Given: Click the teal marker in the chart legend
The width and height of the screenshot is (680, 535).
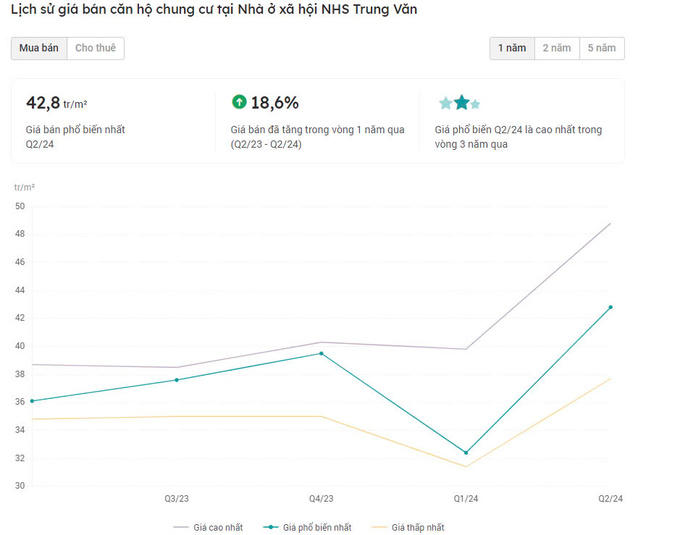Looking at the screenshot, I should [270, 527].
